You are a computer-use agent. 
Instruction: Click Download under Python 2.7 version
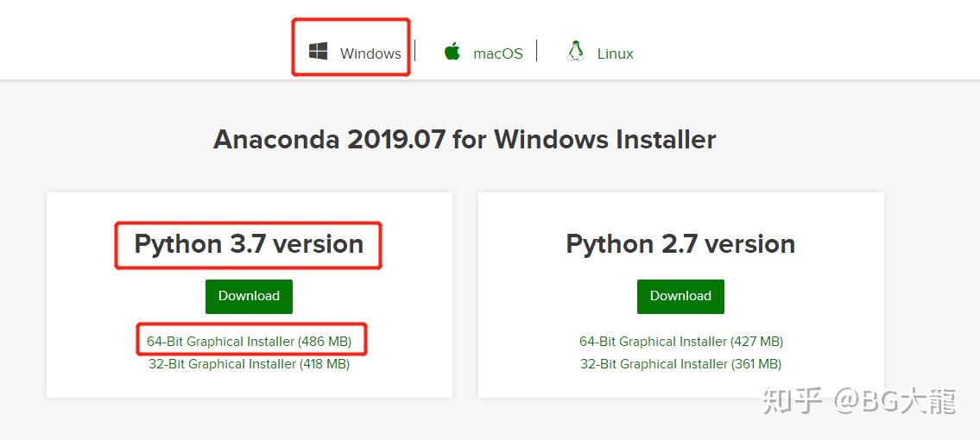point(680,296)
